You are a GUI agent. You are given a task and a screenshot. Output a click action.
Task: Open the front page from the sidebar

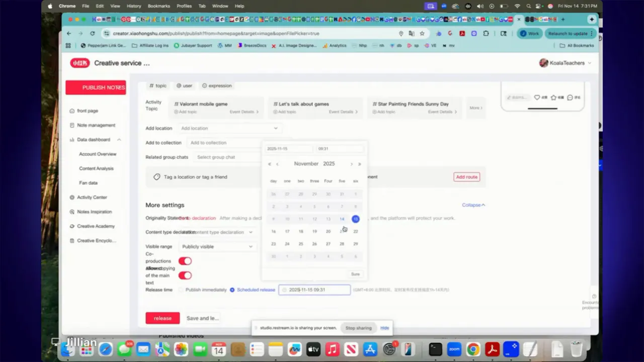(88, 111)
